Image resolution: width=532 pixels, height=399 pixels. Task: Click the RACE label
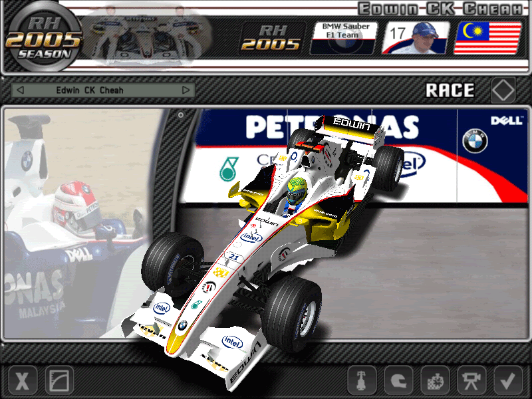[450, 90]
